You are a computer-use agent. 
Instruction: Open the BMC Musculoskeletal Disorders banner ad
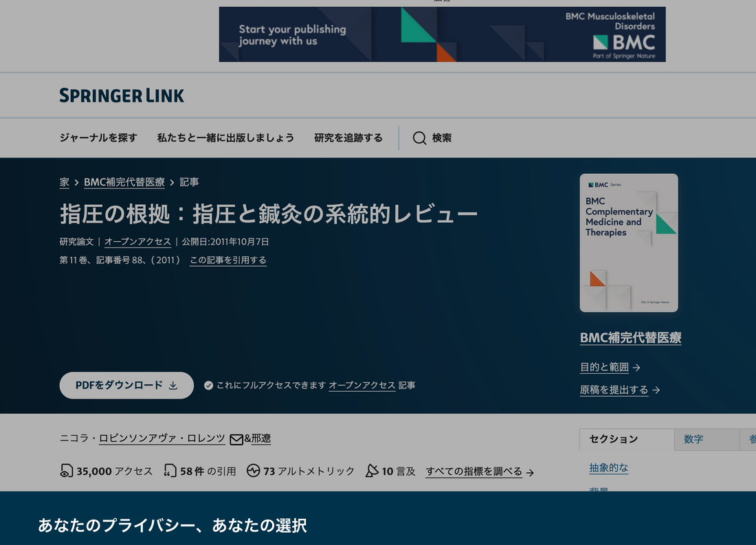(442, 34)
